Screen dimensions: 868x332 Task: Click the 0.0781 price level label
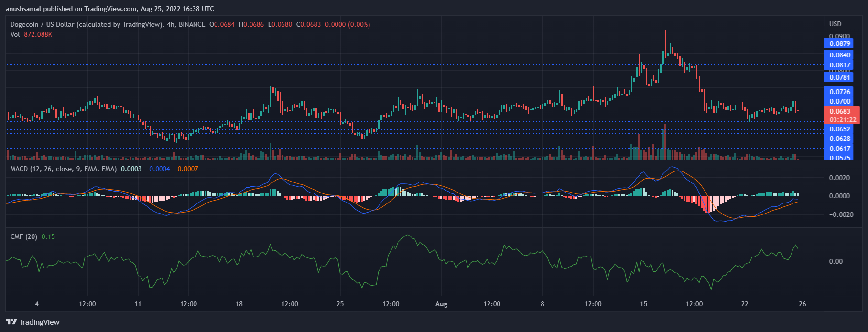[x=839, y=77]
